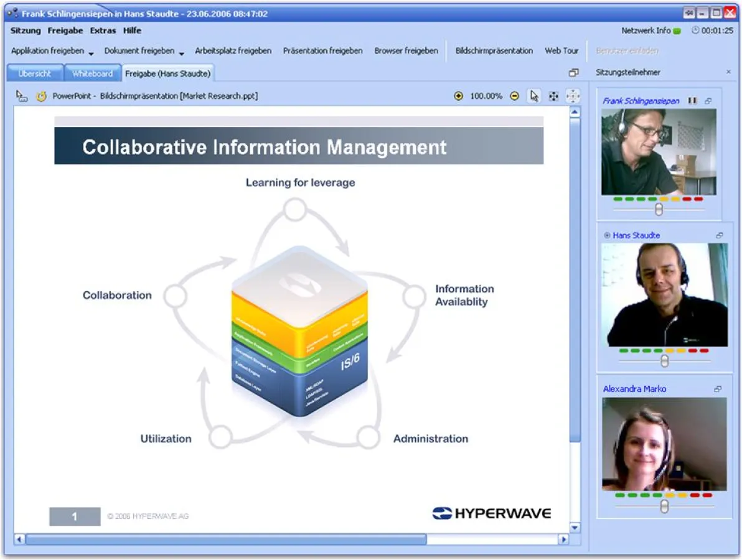Select the mouse pointer tool icon
742x560 pixels.
[533, 96]
